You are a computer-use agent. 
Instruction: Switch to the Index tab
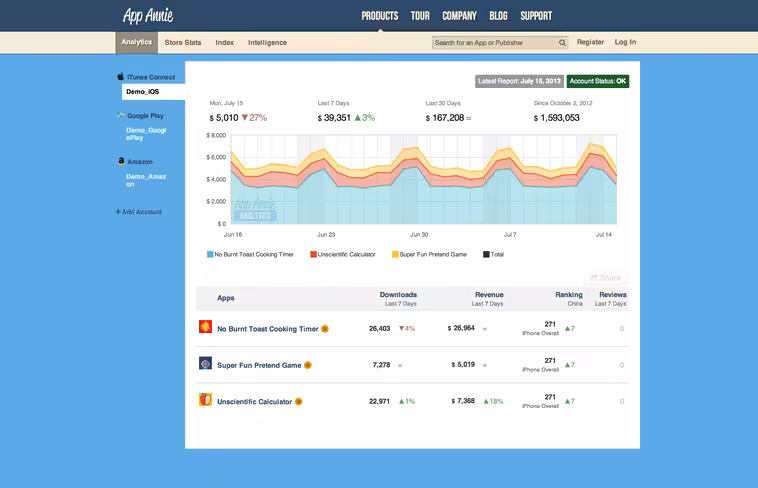point(224,43)
